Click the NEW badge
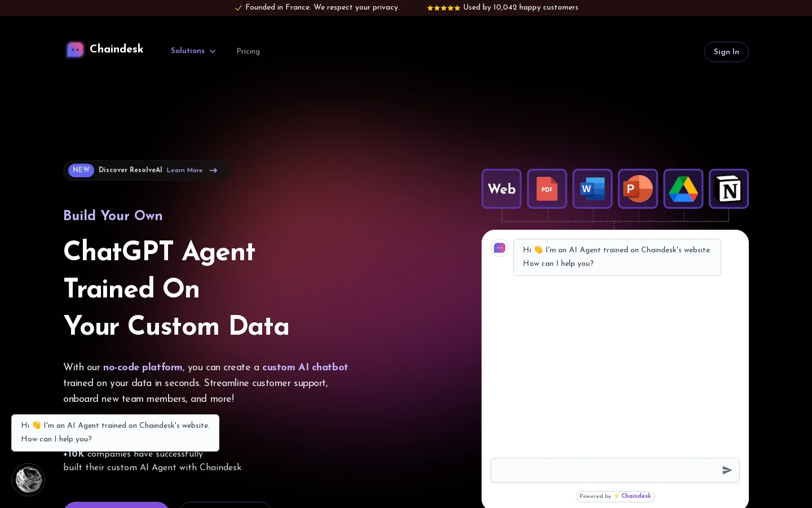Viewport: 812px width, 508px height. coord(81,170)
